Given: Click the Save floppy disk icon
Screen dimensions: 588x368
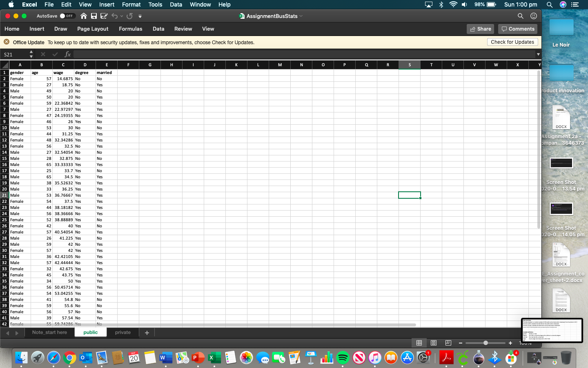Looking at the screenshot, I should tap(94, 16).
